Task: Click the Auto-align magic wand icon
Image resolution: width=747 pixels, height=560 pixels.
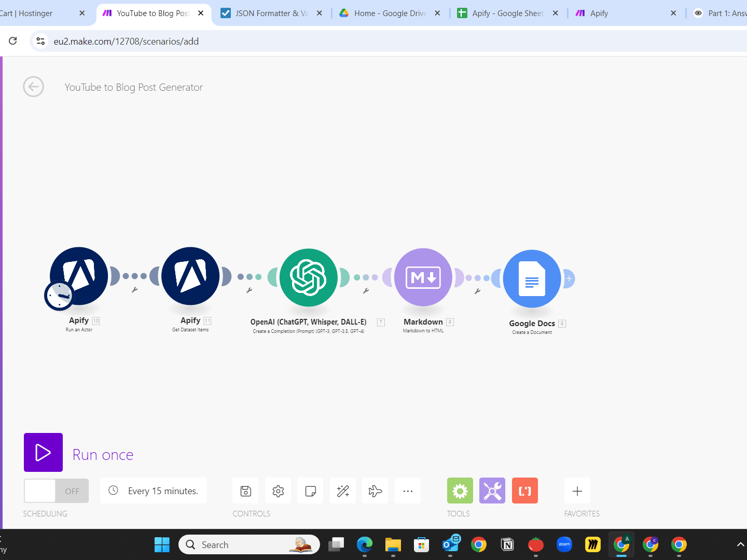Action: (x=343, y=491)
